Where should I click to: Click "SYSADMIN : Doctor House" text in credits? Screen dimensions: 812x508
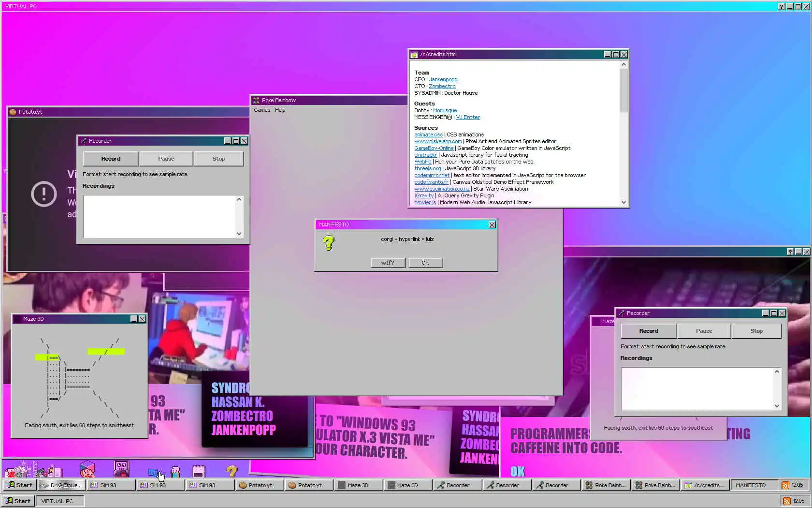pos(446,93)
